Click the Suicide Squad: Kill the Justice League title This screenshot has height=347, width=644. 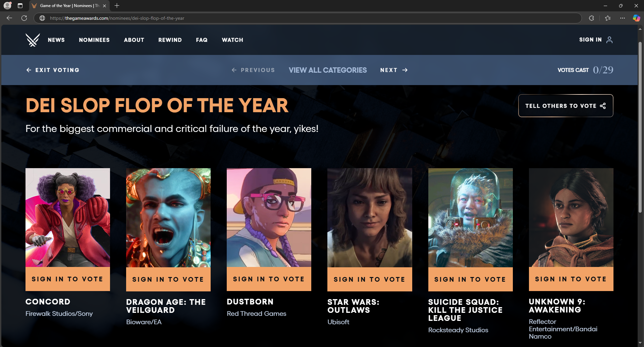pyautogui.click(x=466, y=310)
